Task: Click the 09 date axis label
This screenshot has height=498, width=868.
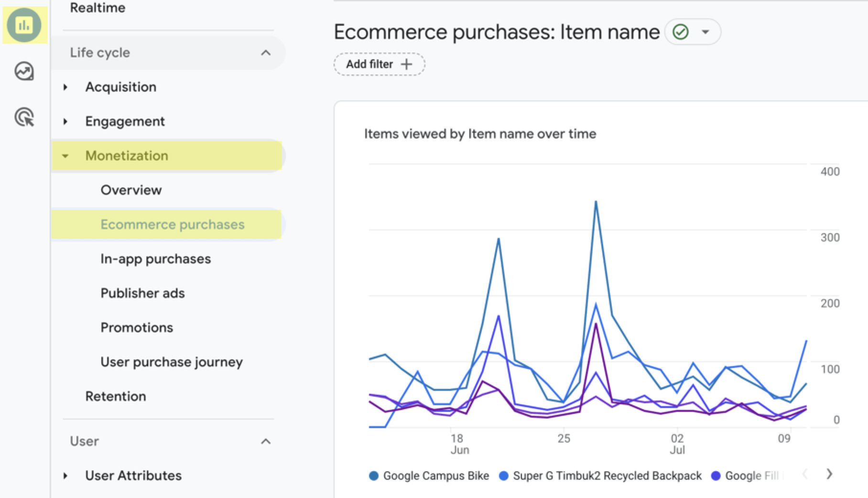Action: [784, 438]
